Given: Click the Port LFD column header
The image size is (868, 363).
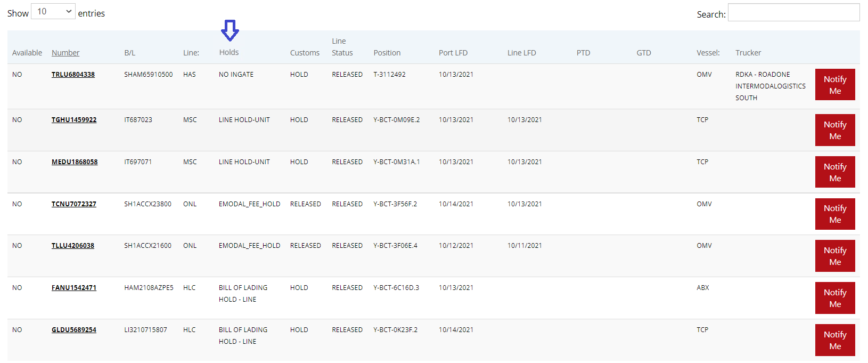Looking at the screenshot, I should coord(453,53).
